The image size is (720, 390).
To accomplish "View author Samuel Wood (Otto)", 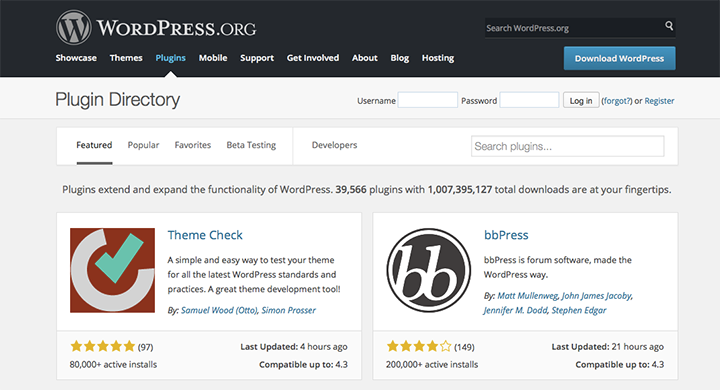I will coord(219,311).
